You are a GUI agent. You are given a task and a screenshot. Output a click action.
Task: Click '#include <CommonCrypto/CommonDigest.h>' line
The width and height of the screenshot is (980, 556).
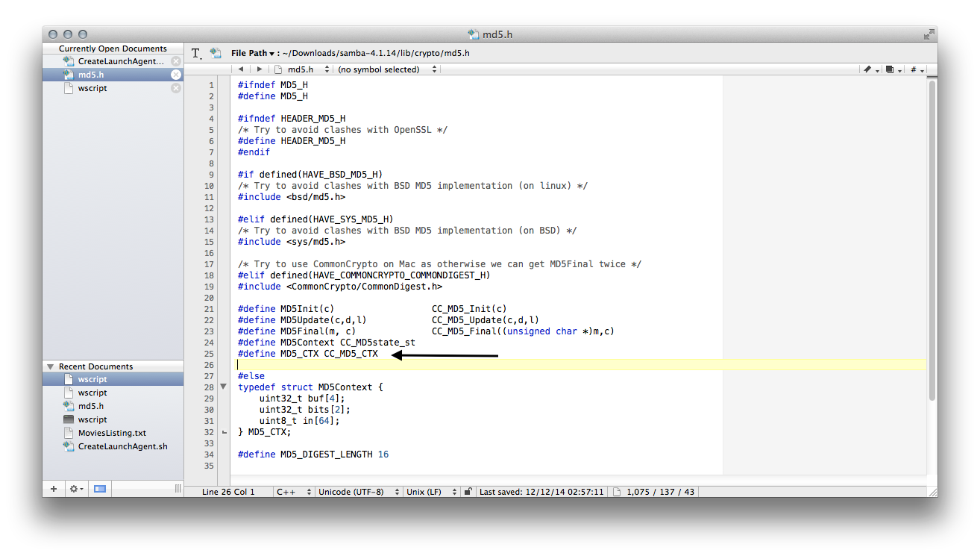[340, 287]
